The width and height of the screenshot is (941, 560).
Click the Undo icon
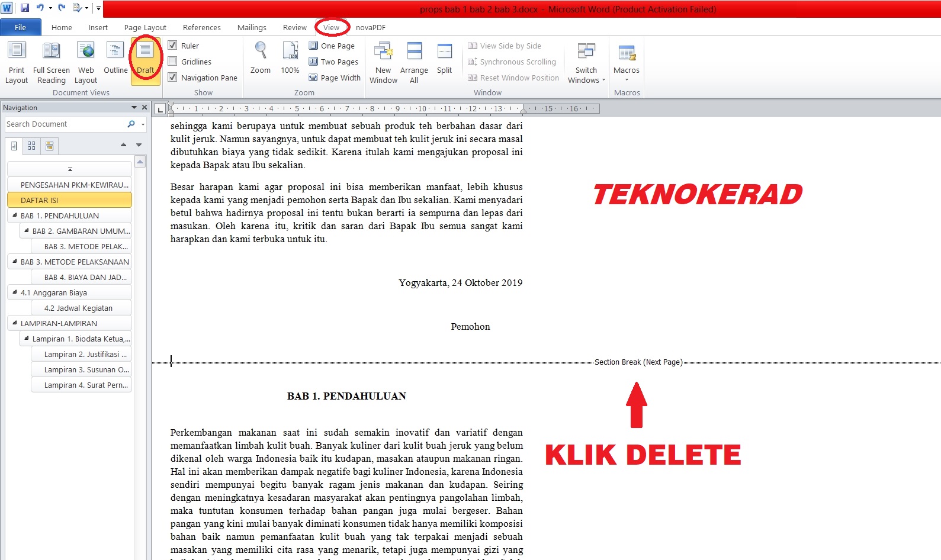40,8
